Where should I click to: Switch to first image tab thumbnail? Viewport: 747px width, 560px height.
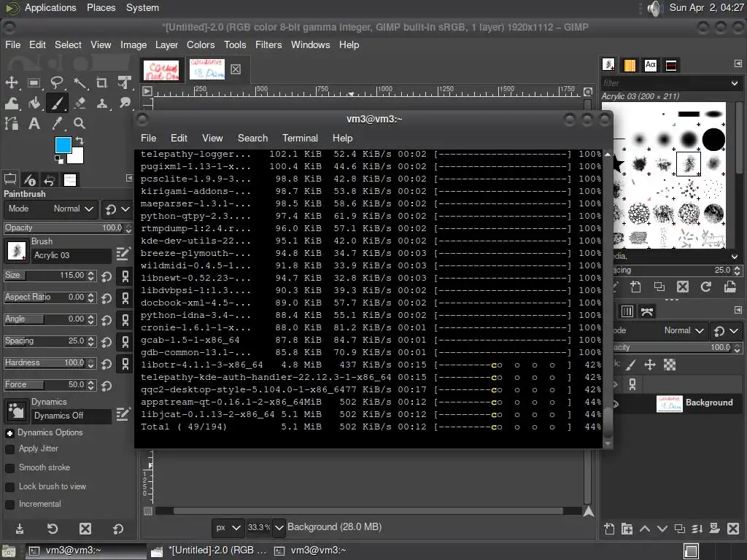click(x=161, y=70)
